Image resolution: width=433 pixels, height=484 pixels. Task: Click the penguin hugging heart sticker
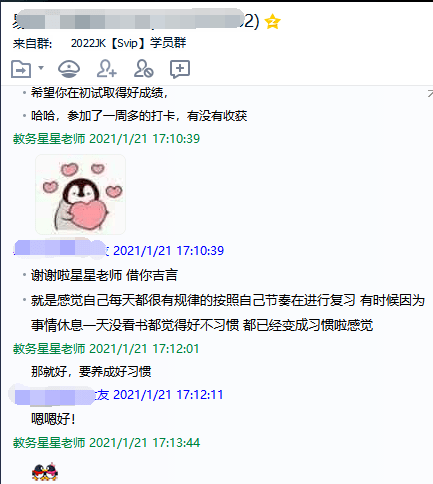80,194
